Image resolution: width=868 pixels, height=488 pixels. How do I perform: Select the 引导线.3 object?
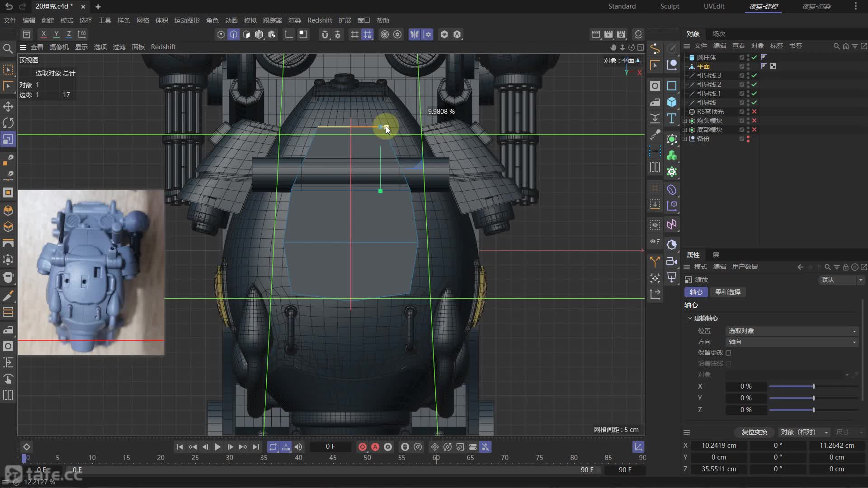point(709,75)
